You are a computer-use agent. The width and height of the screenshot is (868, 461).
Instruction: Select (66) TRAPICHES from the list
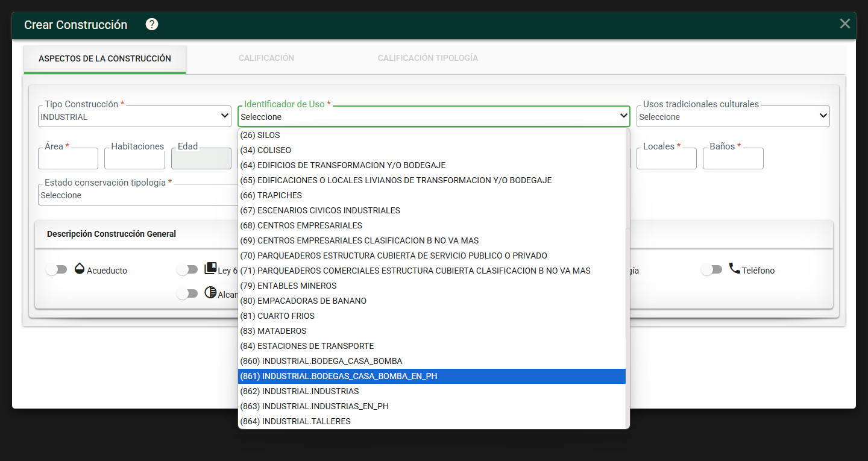pos(432,195)
